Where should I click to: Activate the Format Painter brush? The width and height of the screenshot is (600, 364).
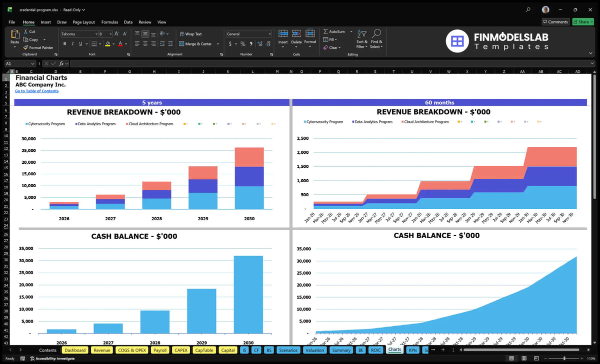coord(25,47)
